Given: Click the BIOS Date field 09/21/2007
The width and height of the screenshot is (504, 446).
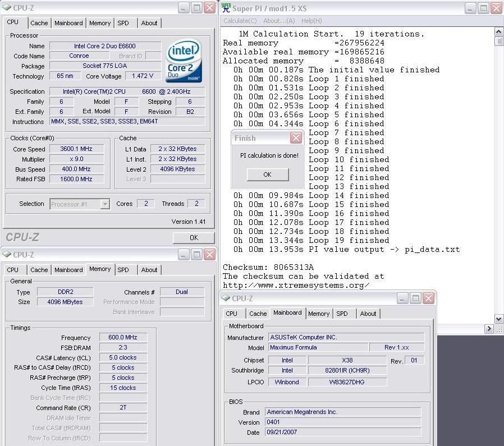Looking at the screenshot, I should 343,432.
